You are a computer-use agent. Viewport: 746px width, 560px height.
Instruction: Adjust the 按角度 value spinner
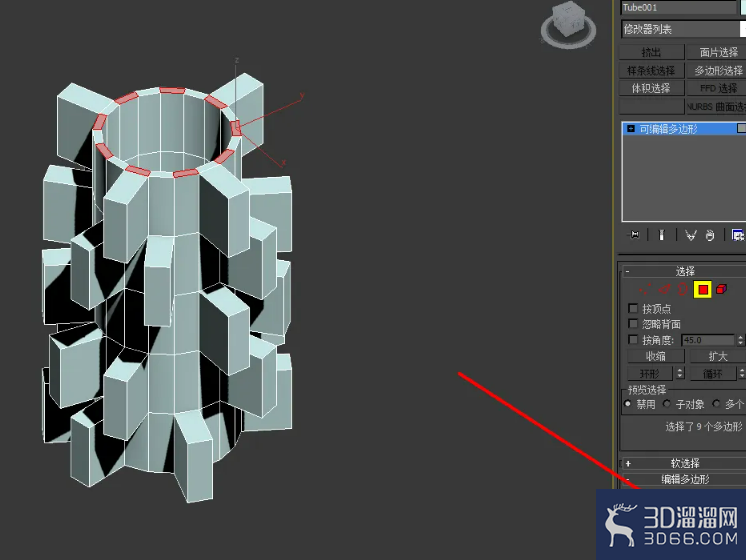pos(740,340)
